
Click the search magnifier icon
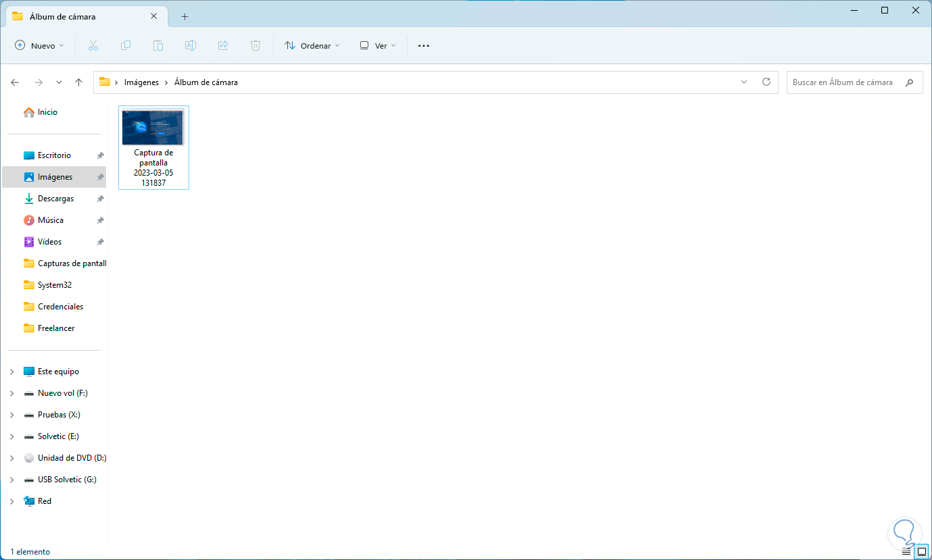[x=910, y=82]
